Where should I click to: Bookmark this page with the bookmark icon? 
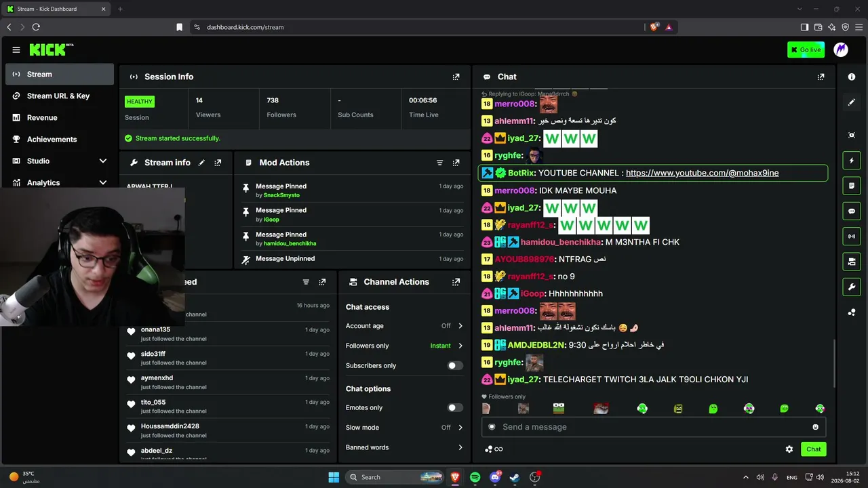tap(179, 27)
